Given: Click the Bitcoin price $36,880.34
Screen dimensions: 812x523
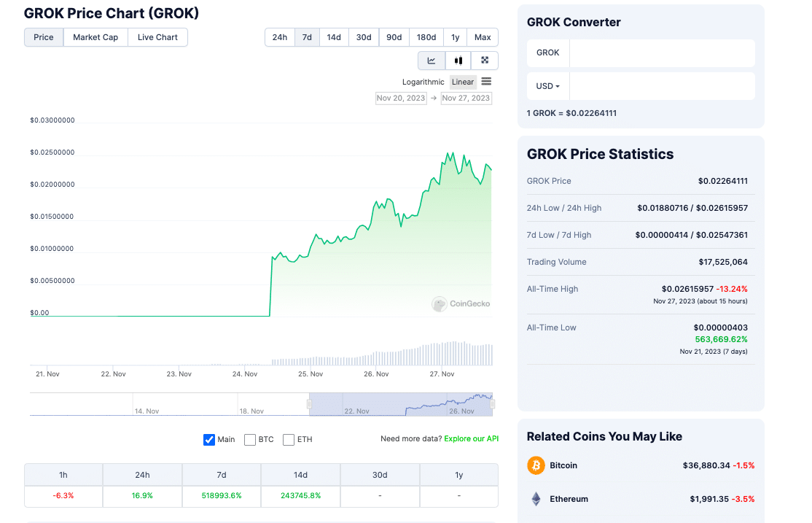Looking at the screenshot, I should coord(706,465).
